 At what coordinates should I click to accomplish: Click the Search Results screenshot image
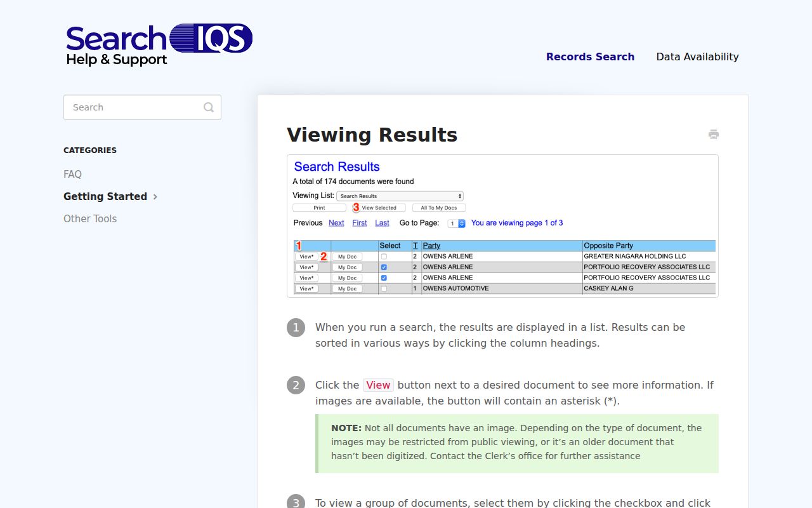502,226
